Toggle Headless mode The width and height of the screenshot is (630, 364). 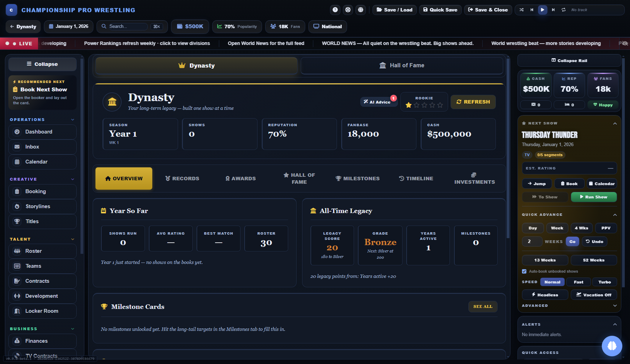pyautogui.click(x=545, y=295)
